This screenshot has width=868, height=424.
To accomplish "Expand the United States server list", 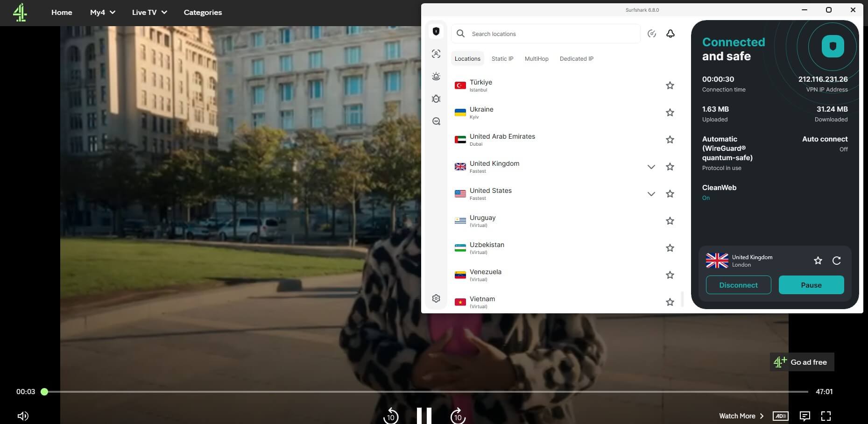I will point(651,194).
